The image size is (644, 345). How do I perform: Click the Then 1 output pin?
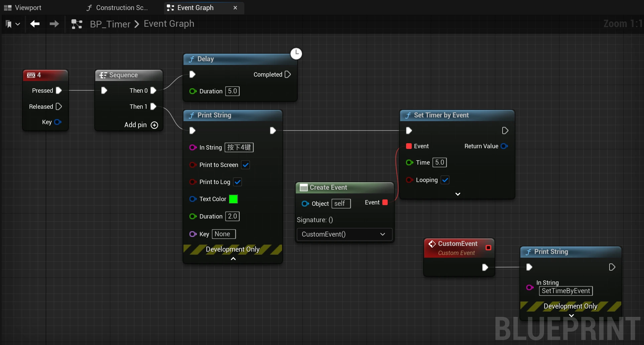(x=153, y=106)
